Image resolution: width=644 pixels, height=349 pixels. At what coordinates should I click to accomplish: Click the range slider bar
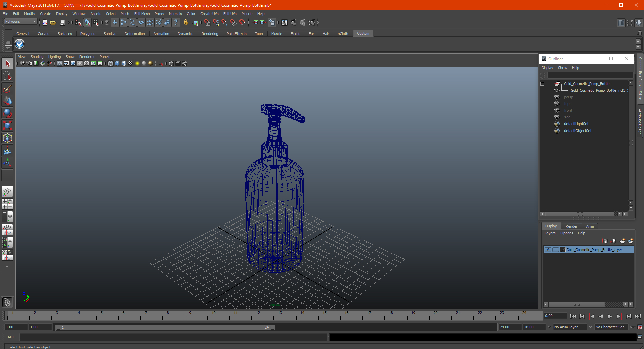(x=165, y=327)
